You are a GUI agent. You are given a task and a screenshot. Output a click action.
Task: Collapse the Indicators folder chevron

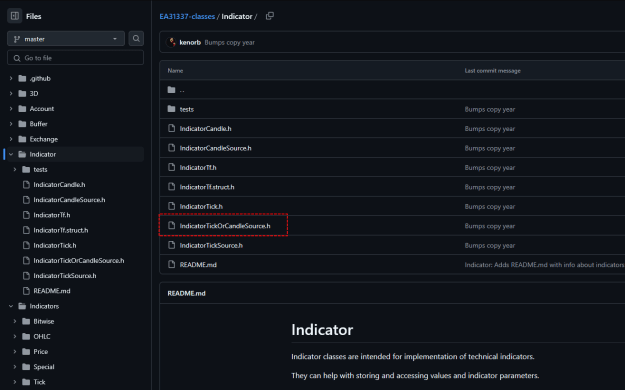click(11, 306)
